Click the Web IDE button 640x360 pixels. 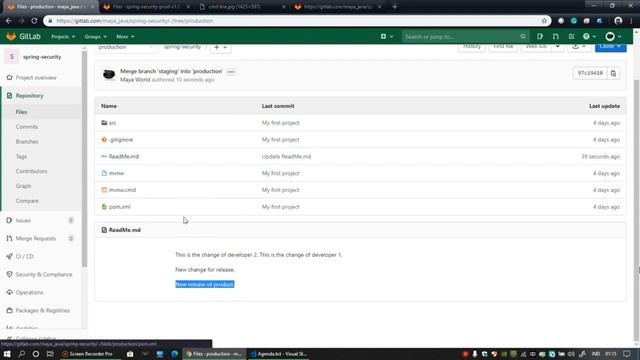tap(536, 47)
